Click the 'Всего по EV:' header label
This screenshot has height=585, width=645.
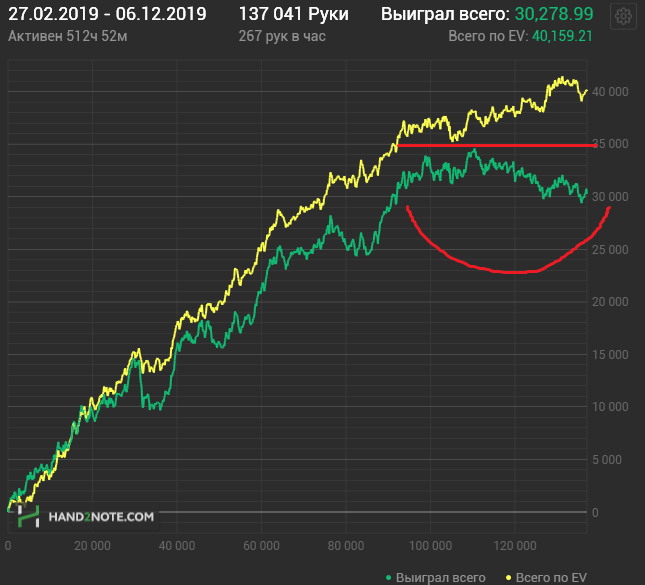[x=488, y=36]
